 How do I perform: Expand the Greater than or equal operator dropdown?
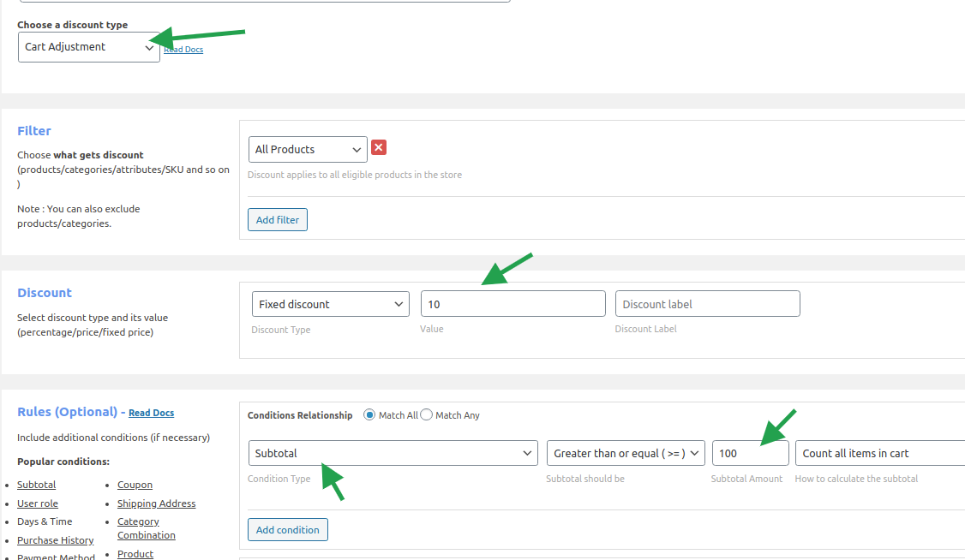click(626, 453)
